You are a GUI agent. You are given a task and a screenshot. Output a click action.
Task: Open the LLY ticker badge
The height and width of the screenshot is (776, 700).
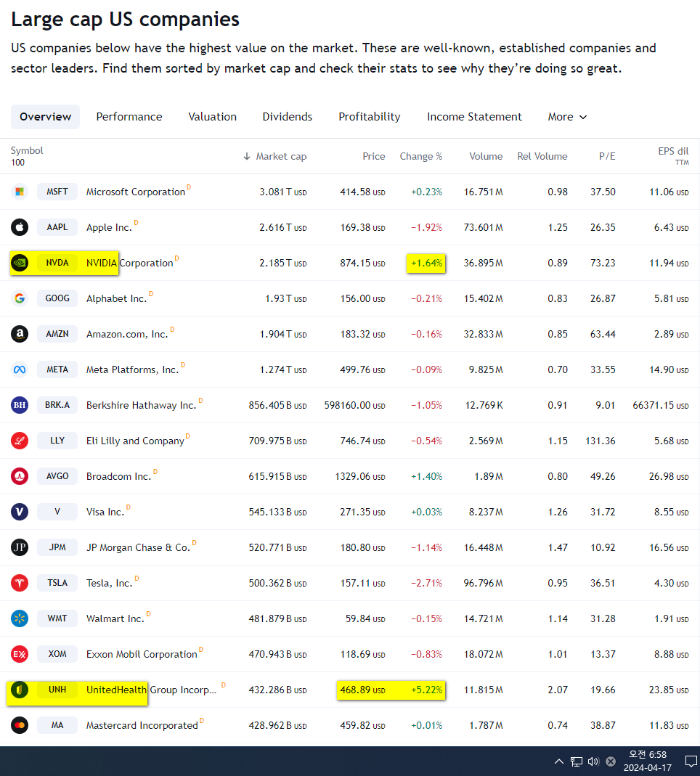pyautogui.click(x=57, y=441)
